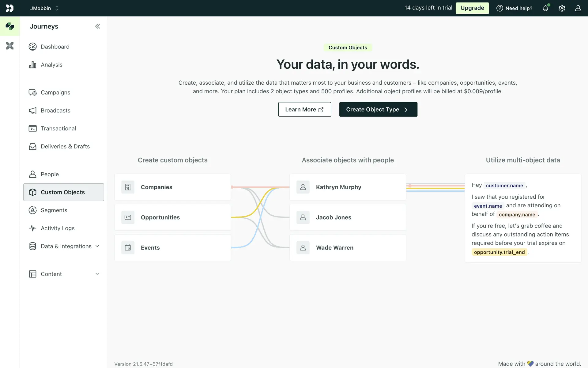Open notifications bell icon
The width and height of the screenshot is (588, 368).
click(x=545, y=8)
